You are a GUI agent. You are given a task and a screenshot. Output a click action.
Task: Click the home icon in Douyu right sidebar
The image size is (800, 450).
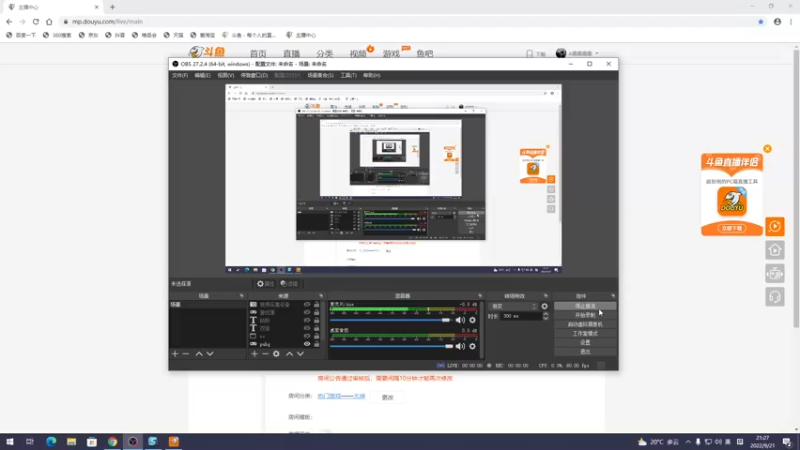pyautogui.click(x=774, y=250)
